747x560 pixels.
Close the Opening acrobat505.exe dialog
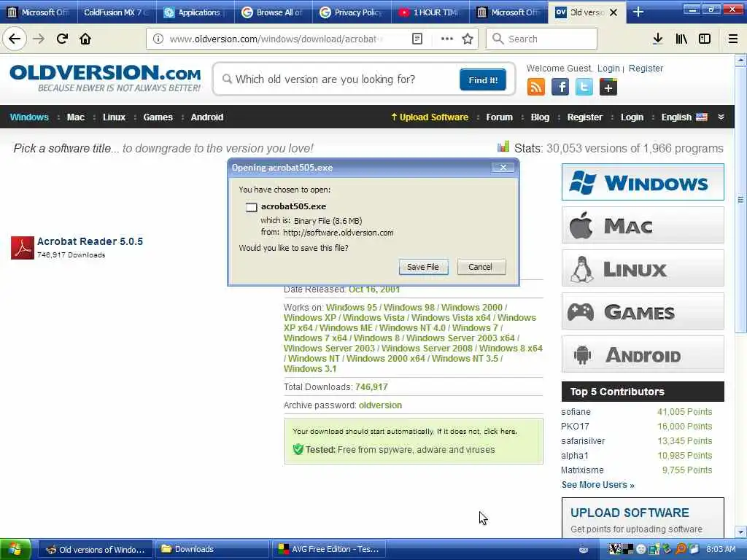coord(503,167)
